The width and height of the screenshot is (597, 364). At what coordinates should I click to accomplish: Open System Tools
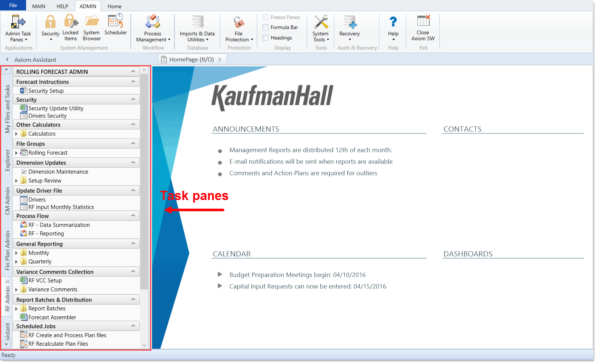(x=320, y=28)
